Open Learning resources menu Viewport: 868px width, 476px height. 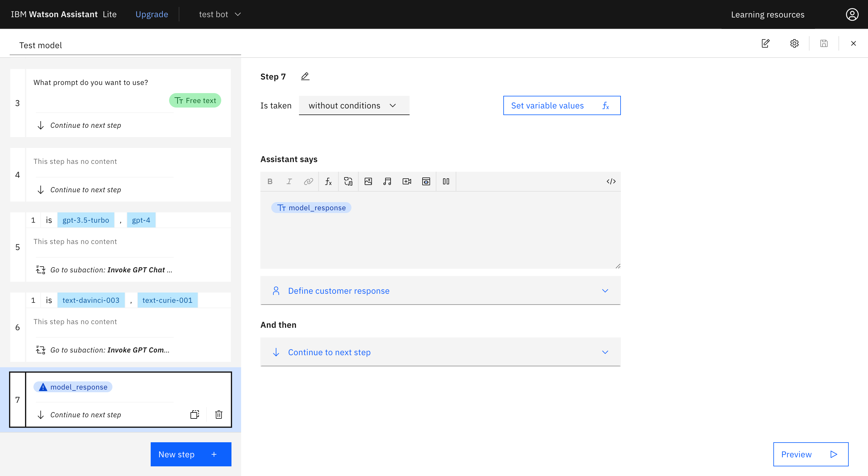[x=767, y=14]
